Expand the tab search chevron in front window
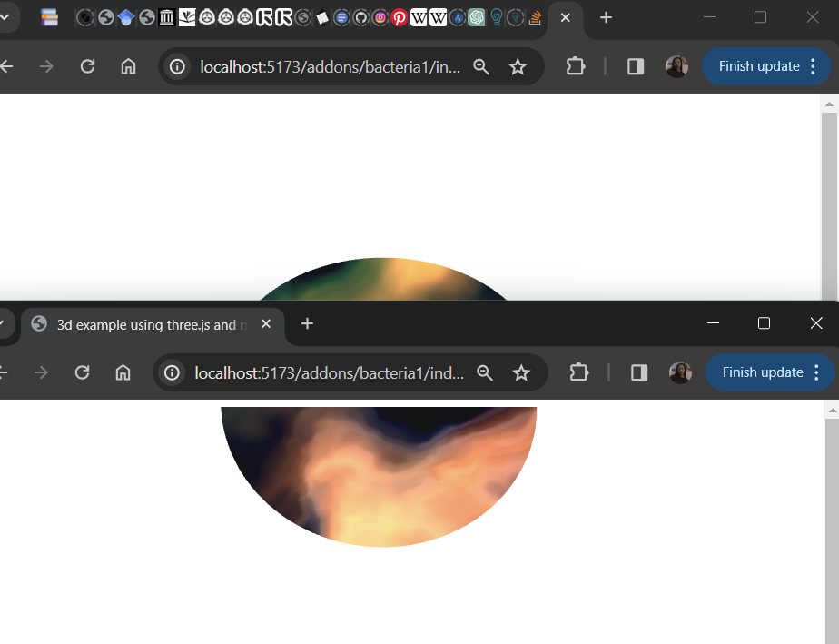 coord(3,324)
